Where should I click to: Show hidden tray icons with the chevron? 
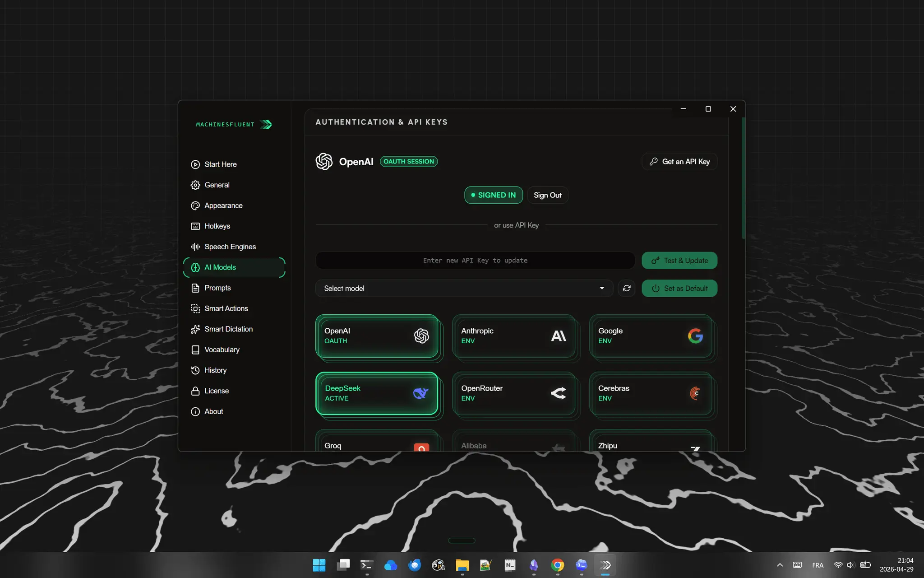(x=780, y=565)
